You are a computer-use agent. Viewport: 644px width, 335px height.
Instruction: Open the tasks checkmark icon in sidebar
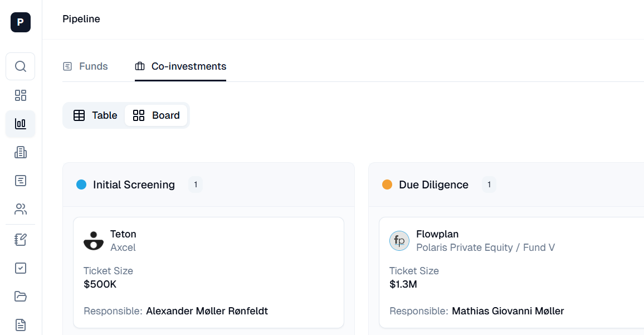[x=21, y=268]
